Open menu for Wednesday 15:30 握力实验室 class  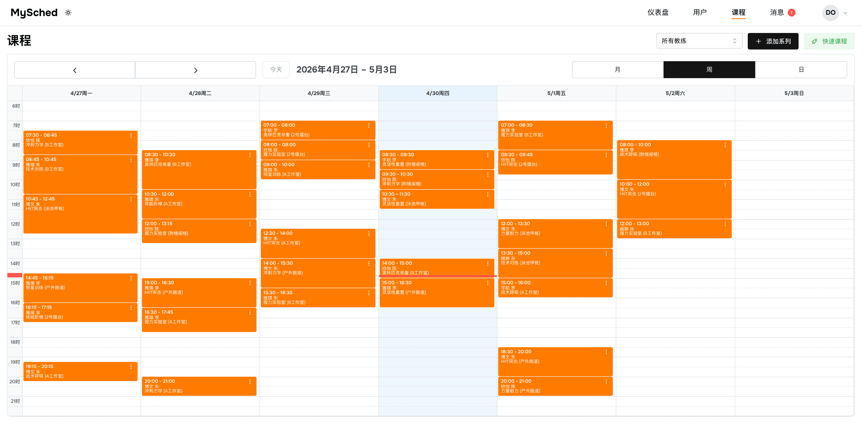tap(369, 293)
